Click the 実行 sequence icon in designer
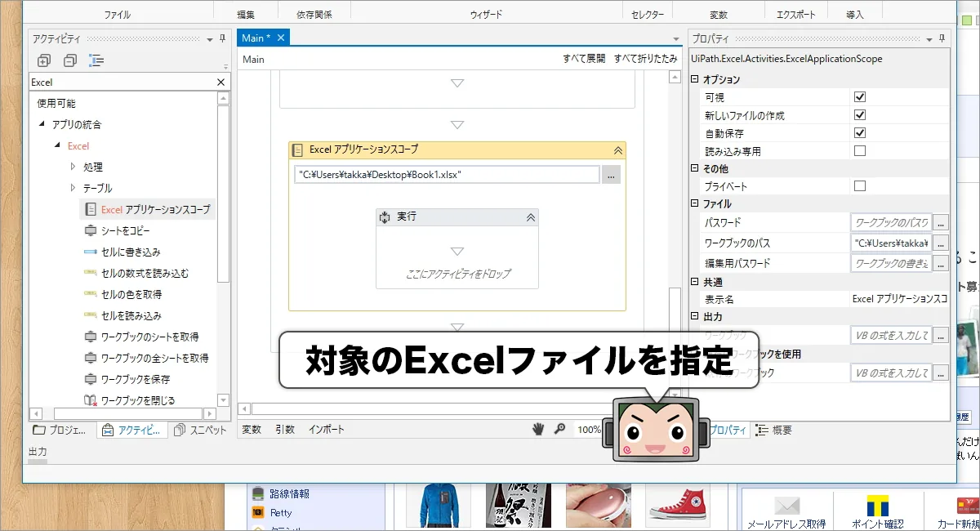 click(x=385, y=217)
